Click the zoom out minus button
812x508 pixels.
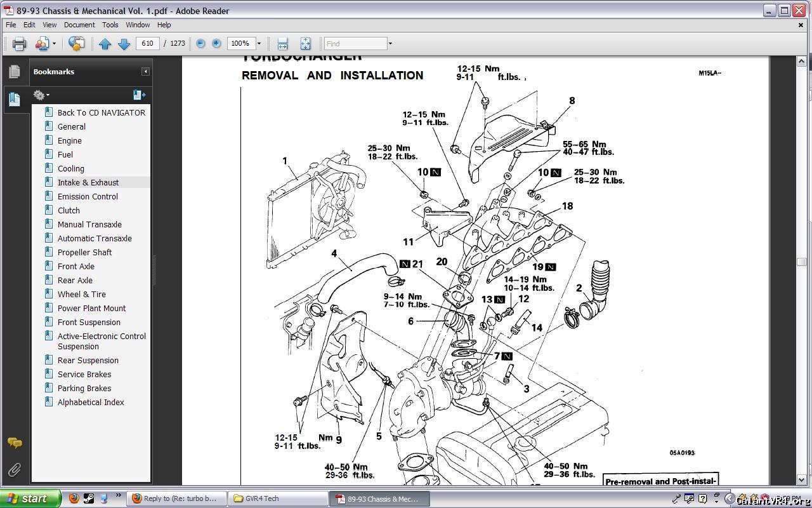click(200, 44)
